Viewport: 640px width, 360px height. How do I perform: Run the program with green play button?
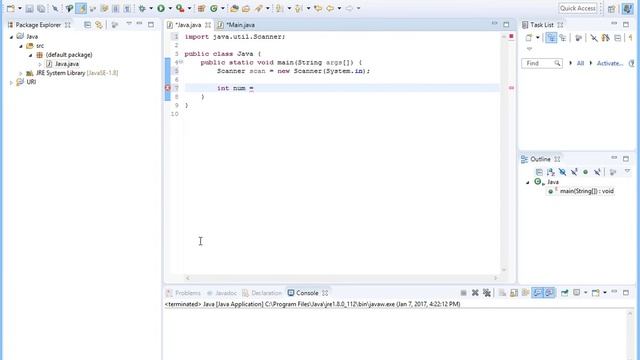161,8
